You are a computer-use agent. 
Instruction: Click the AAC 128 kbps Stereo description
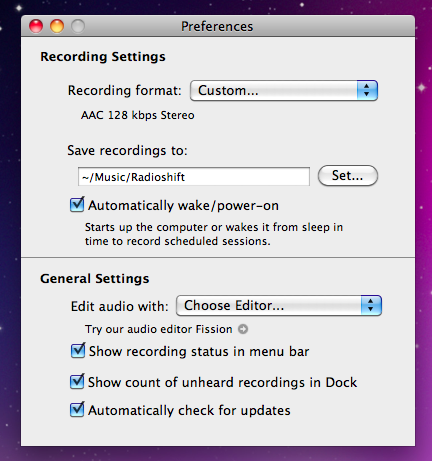(138, 115)
